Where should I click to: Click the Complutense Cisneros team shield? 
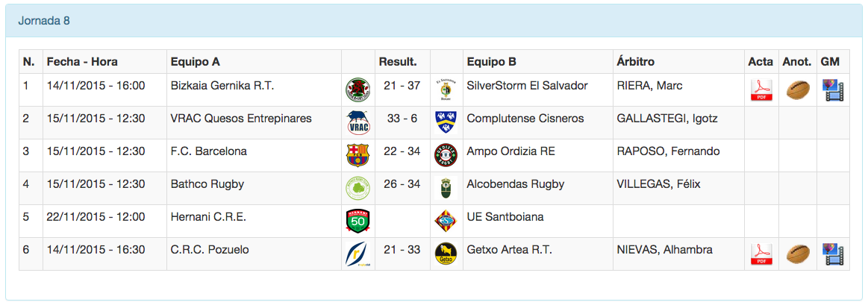point(446,122)
